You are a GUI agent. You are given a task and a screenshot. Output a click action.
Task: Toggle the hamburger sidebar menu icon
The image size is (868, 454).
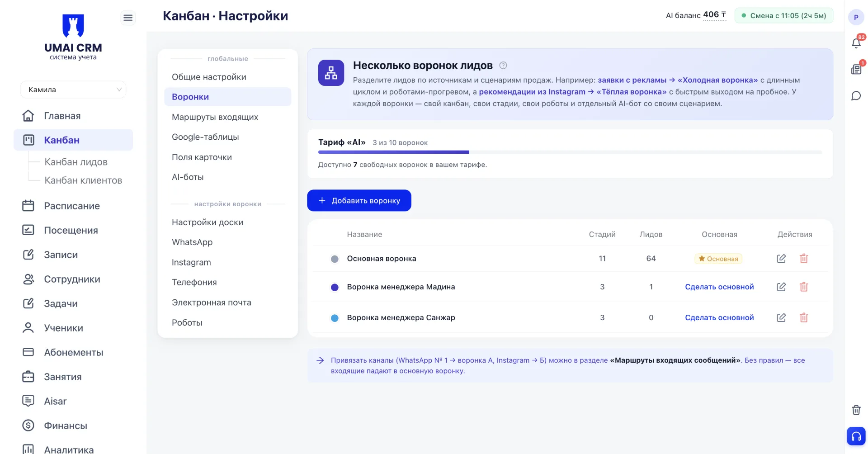click(128, 18)
